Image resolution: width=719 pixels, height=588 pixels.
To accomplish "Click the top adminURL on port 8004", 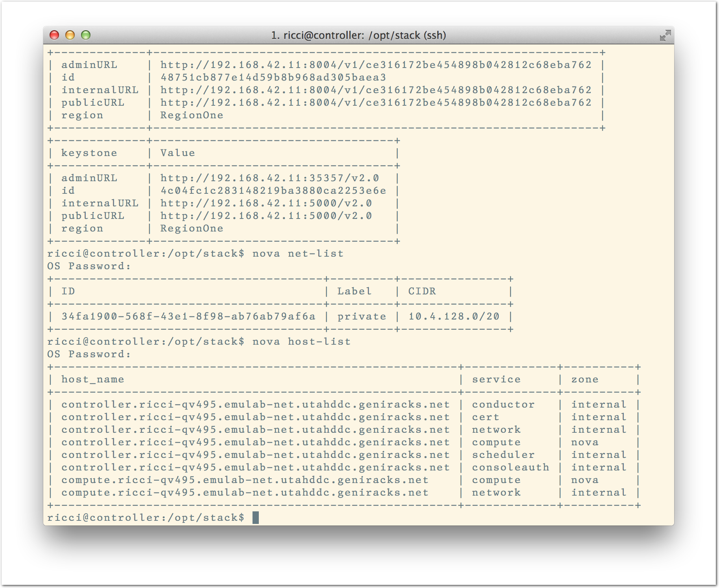I will 376,65.
